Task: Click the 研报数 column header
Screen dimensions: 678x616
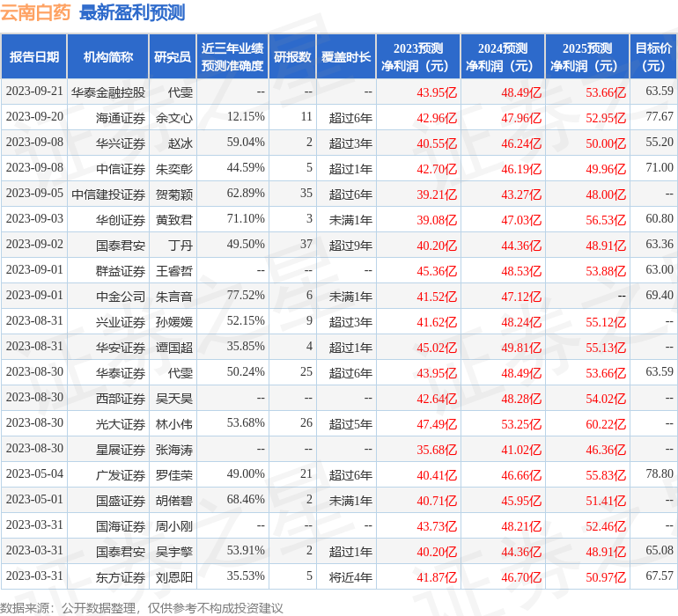Action: click(292, 56)
